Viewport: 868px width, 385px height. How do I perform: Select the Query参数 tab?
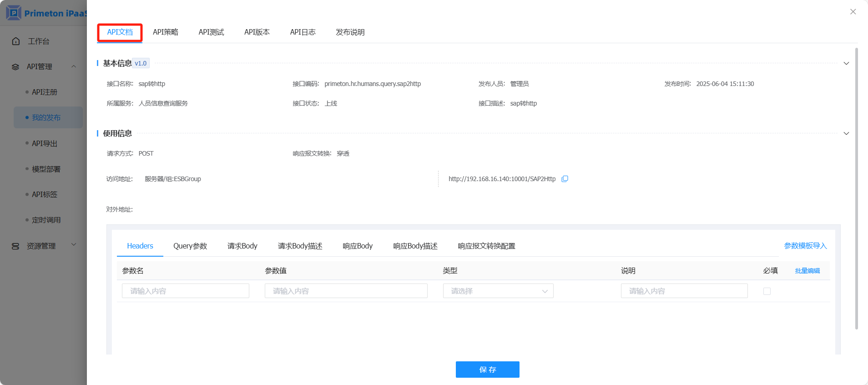(x=190, y=246)
